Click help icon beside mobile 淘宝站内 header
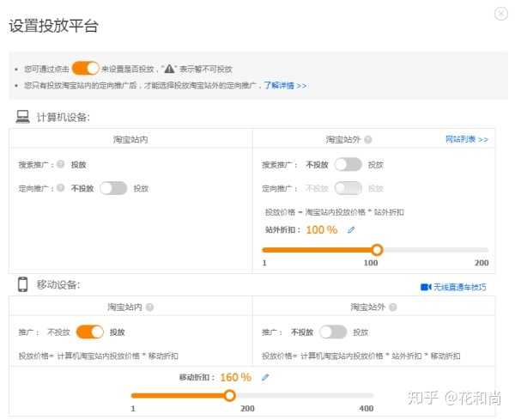 coord(150,307)
